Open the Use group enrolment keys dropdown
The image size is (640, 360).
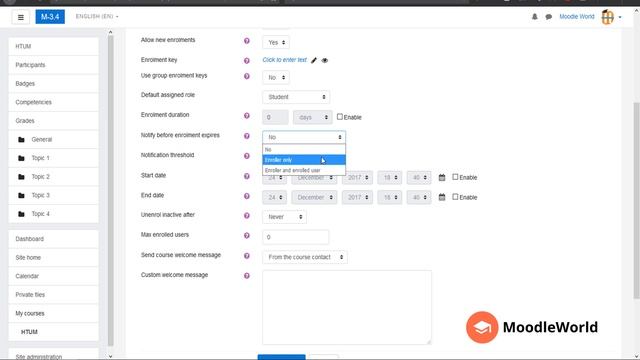(x=276, y=78)
